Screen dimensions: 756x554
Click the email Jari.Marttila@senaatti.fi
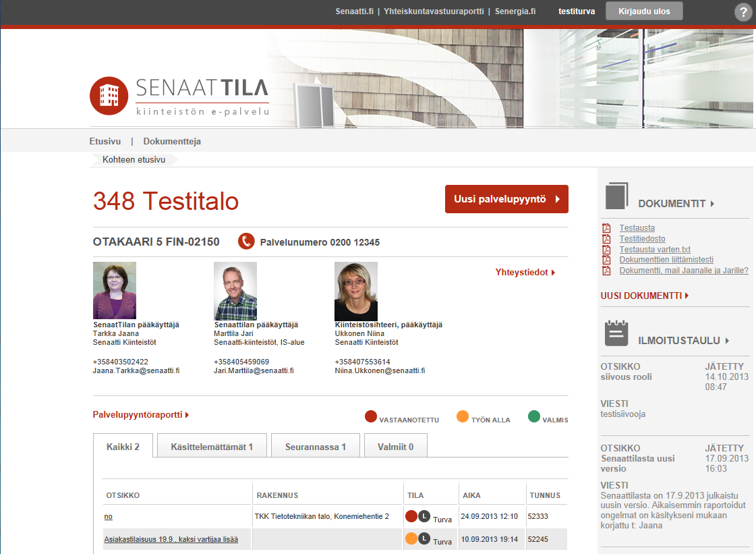pos(254,370)
